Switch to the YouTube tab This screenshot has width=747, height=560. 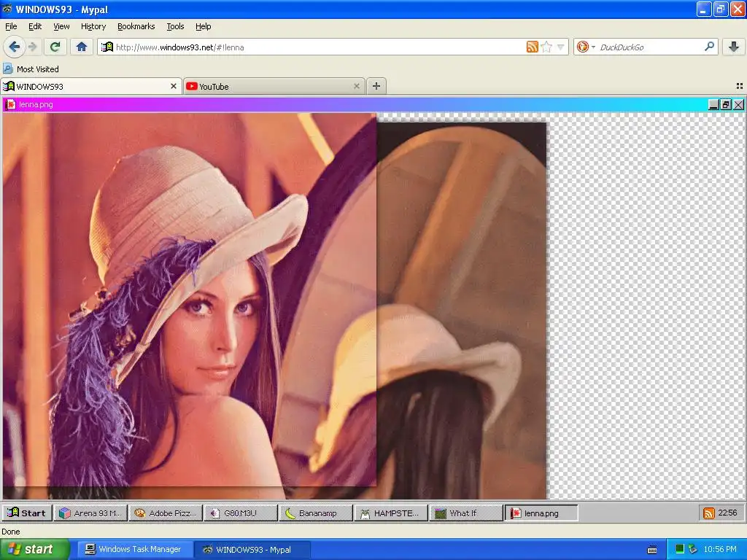tap(274, 86)
